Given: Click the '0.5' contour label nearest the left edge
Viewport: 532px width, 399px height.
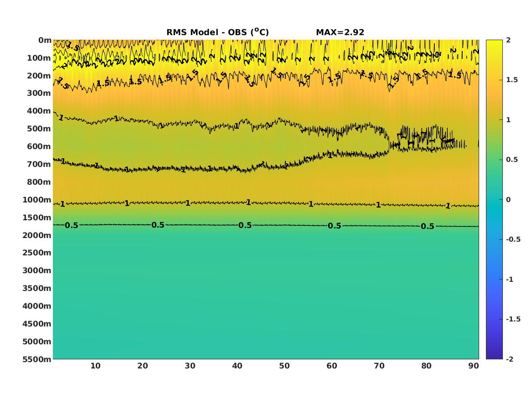Looking at the screenshot, I should [71, 226].
